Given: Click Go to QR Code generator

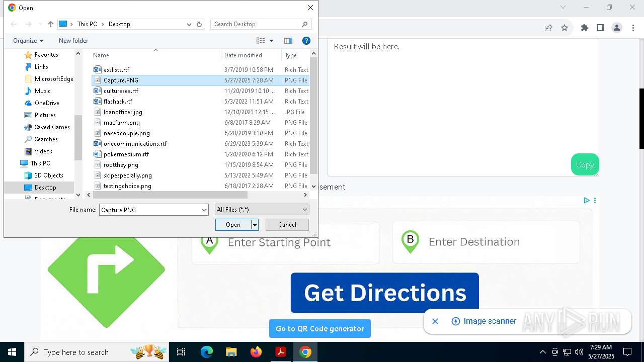Looking at the screenshot, I should [320, 328].
